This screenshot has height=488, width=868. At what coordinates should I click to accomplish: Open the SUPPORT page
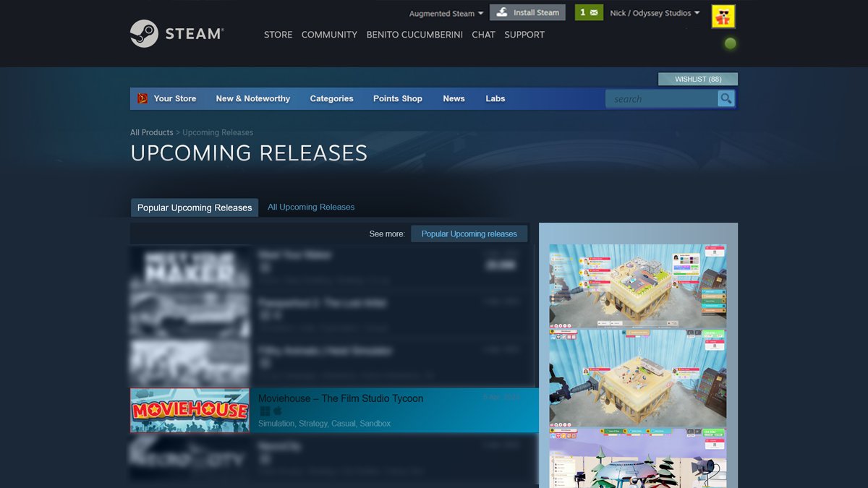pyautogui.click(x=524, y=35)
